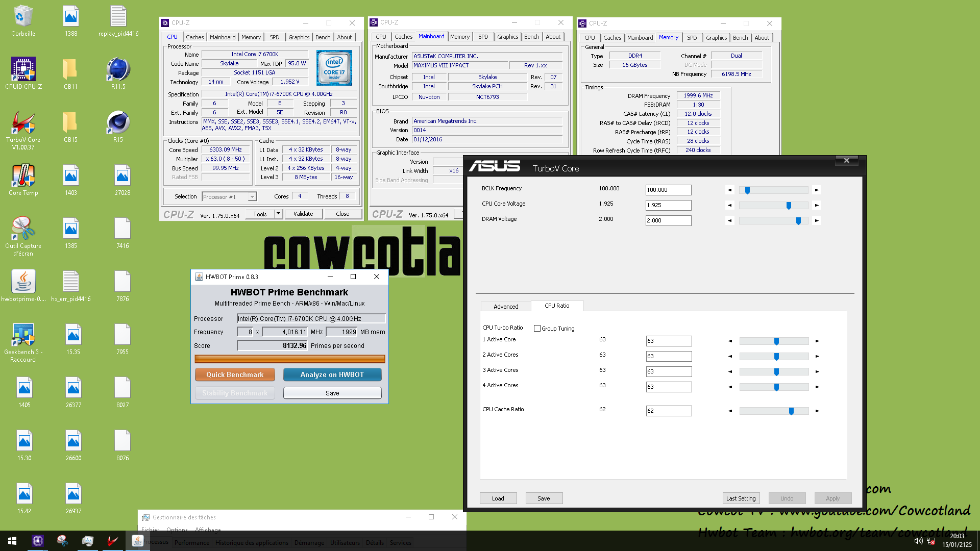Enable Group Tuning checkbox in TurboV Core
980x551 pixels.
coord(537,329)
